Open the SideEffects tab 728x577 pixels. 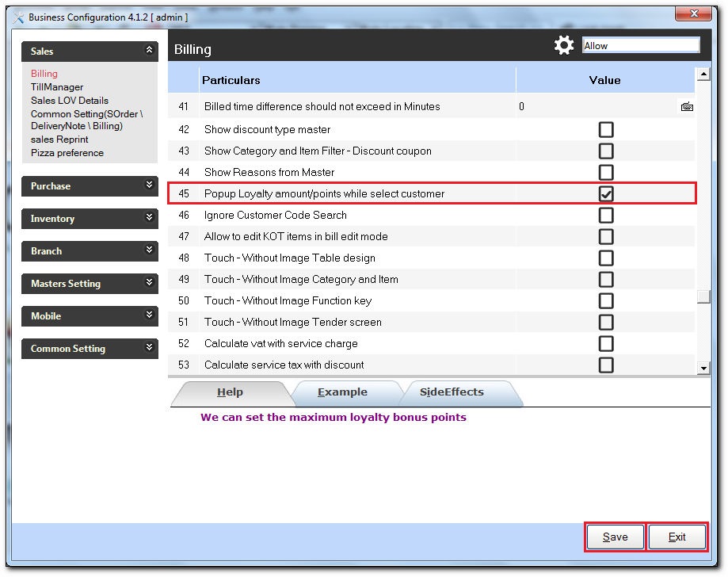click(x=452, y=392)
